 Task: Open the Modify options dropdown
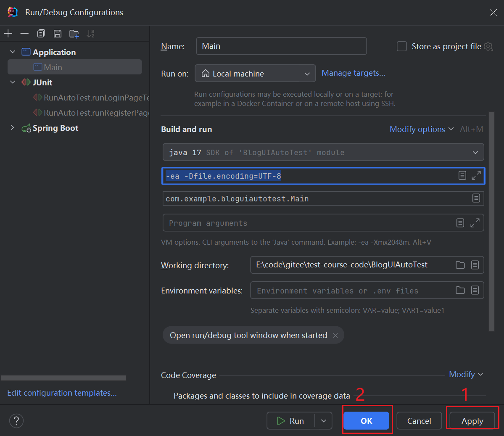click(x=422, y=129)
